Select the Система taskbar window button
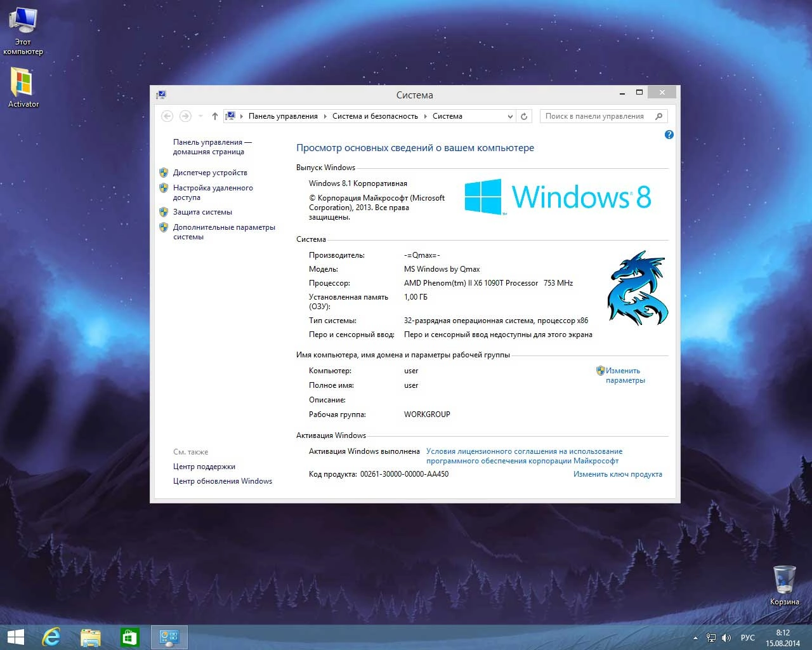Screen dimensions: 812x650 (x=169, y=637)
